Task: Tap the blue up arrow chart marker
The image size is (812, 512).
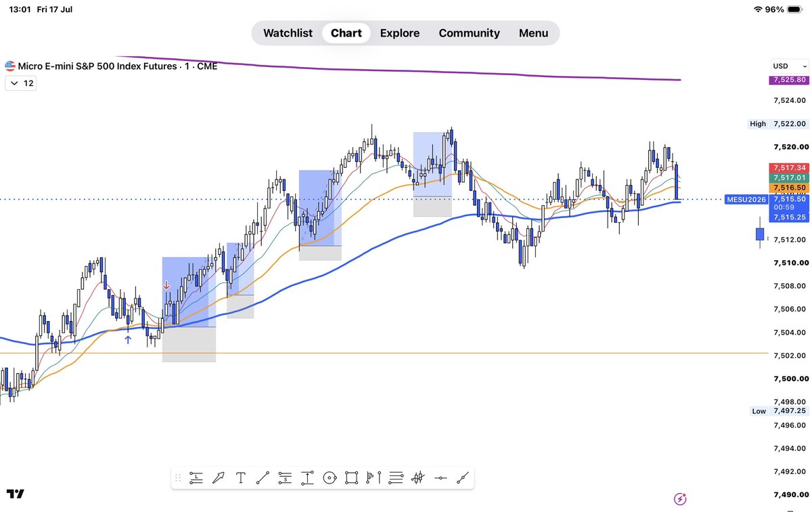Action: coord(128,339)
